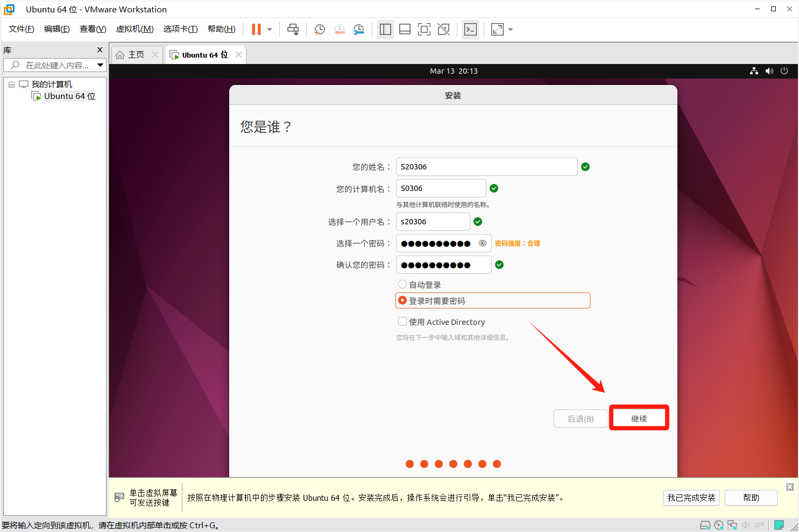Click the message log status bar icon
Viewport: 799px width, 532px height.
tap(779, 525)
